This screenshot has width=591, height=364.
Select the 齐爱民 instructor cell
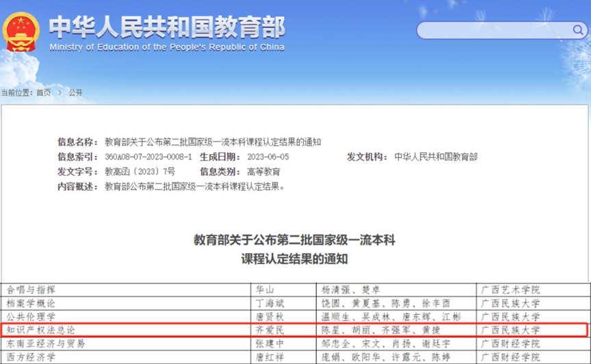269,330
